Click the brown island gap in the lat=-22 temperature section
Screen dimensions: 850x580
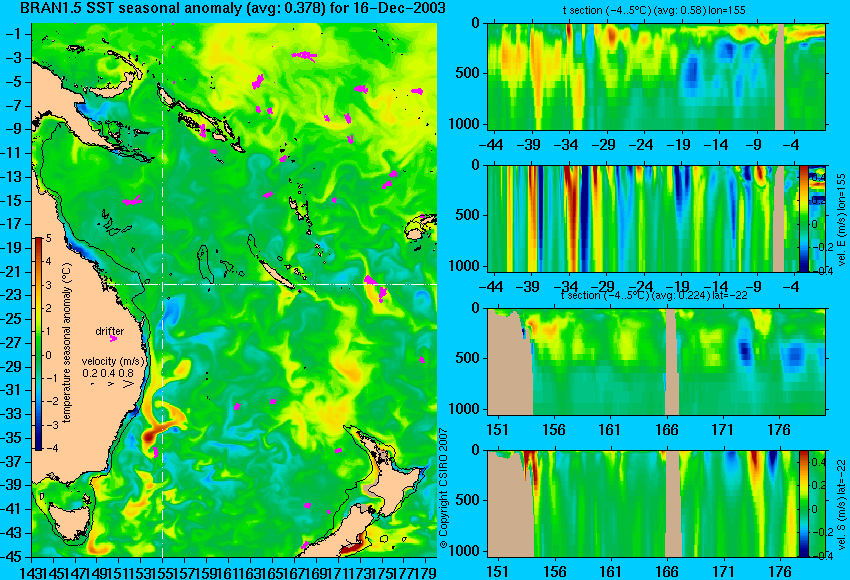(671, 362)
